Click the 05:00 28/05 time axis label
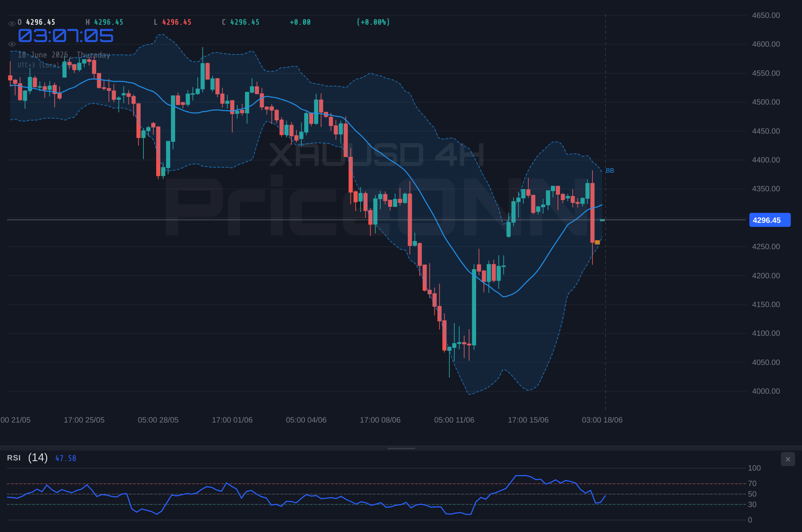 pyautogui.click(x=158, y=420)
